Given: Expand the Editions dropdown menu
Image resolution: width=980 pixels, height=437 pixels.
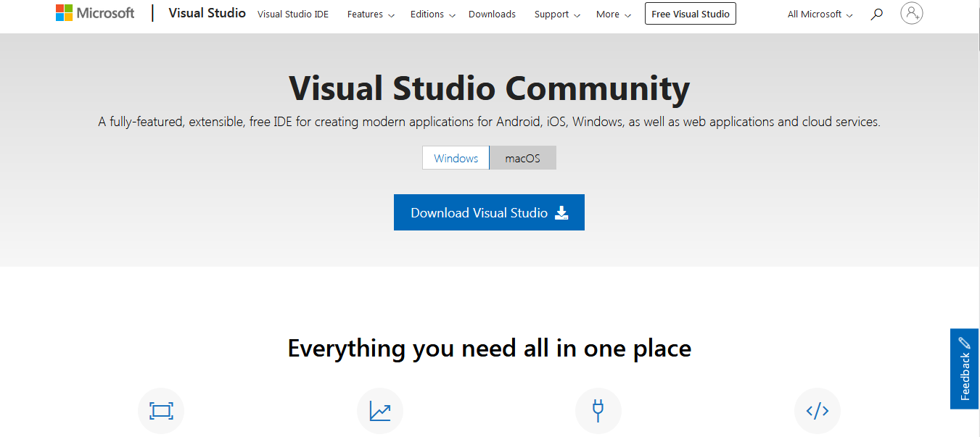Looking at the screenshot, I should coord(433,14).
